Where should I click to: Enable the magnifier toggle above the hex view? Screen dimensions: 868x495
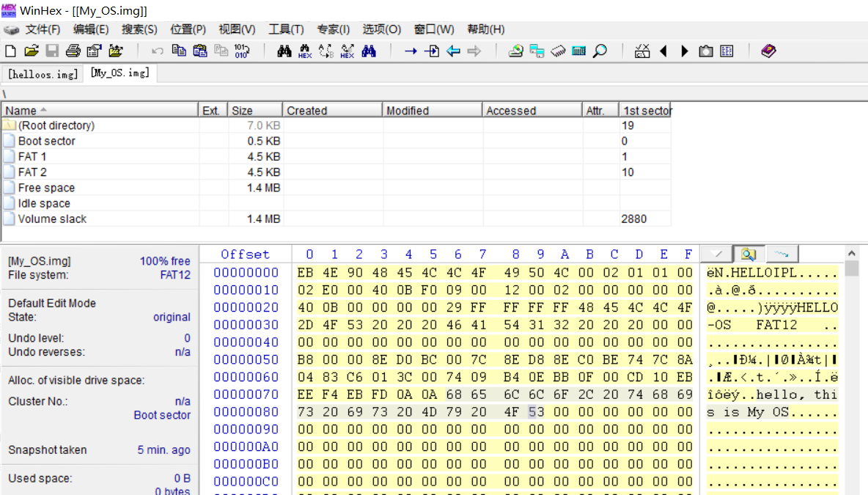point(749,253)
